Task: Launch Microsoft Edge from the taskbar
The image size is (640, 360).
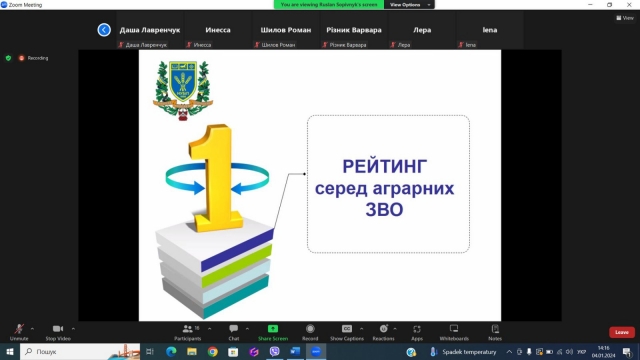Action: (x=171, y=351)
